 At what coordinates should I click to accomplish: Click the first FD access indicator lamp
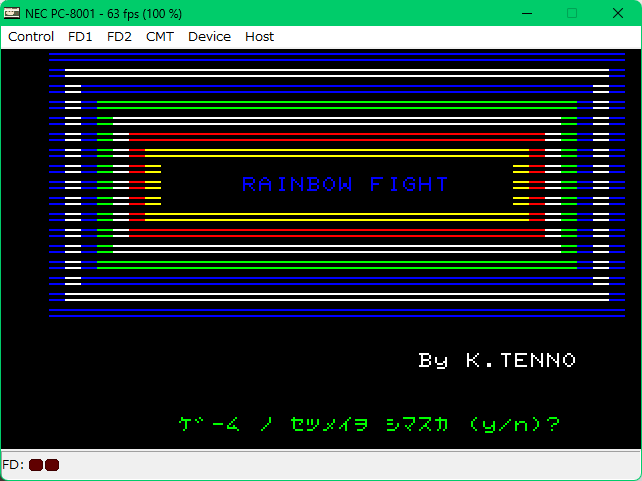click(x=36, y=465)
